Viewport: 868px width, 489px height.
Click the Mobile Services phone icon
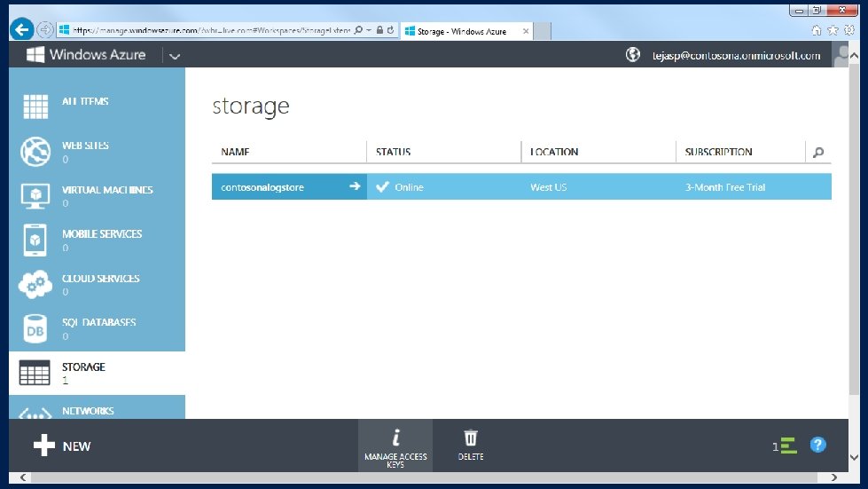(x=35, y=240)
